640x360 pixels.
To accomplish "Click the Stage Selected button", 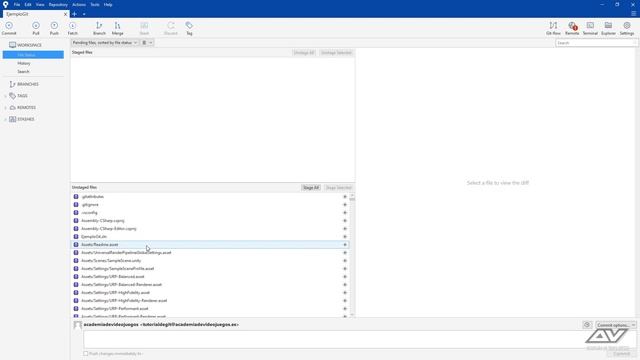I will 338,188.
